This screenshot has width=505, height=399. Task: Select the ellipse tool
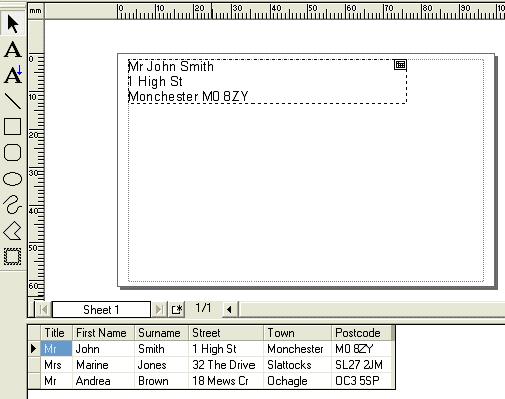pos(13,179)
